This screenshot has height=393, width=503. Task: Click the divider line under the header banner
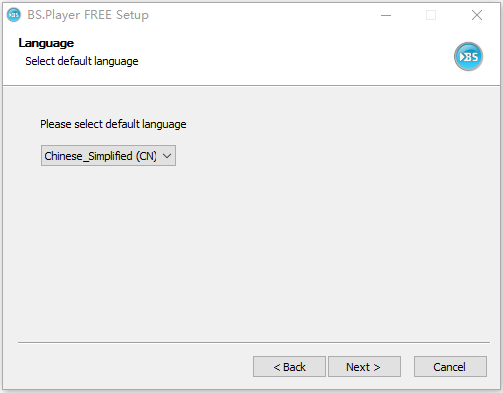coord(251,85)
